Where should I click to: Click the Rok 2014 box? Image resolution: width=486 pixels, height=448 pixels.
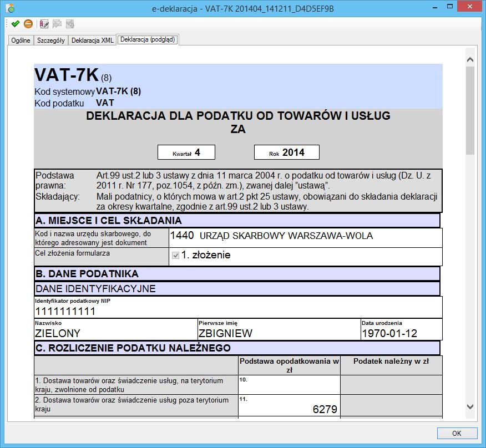(x=287, y=152)
